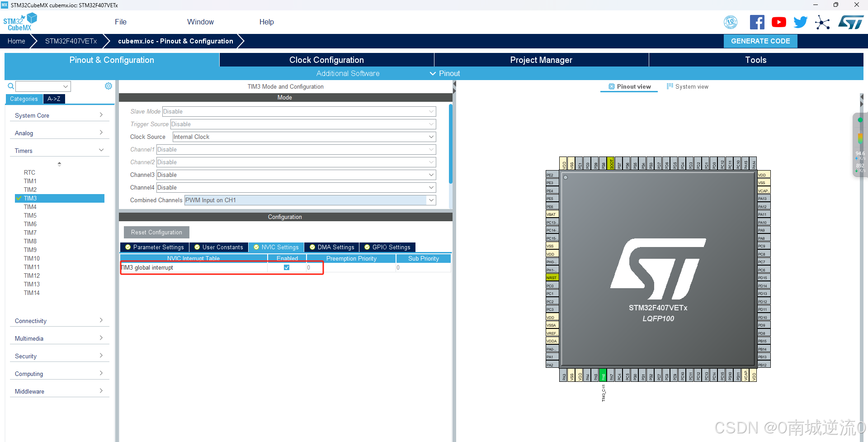Switch to the Clock Configuration tab
This screenshot has width=868, height=442.
(x=326, y=60)
